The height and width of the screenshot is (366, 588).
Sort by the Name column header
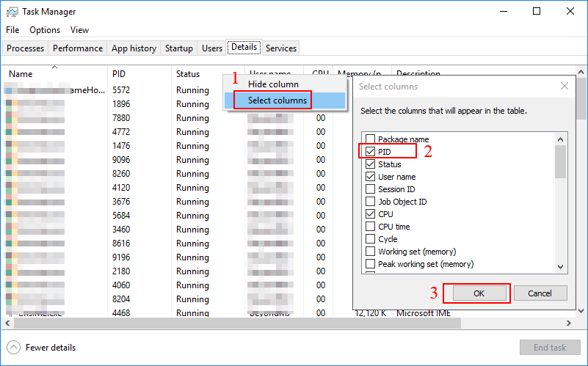pos(55,74)
